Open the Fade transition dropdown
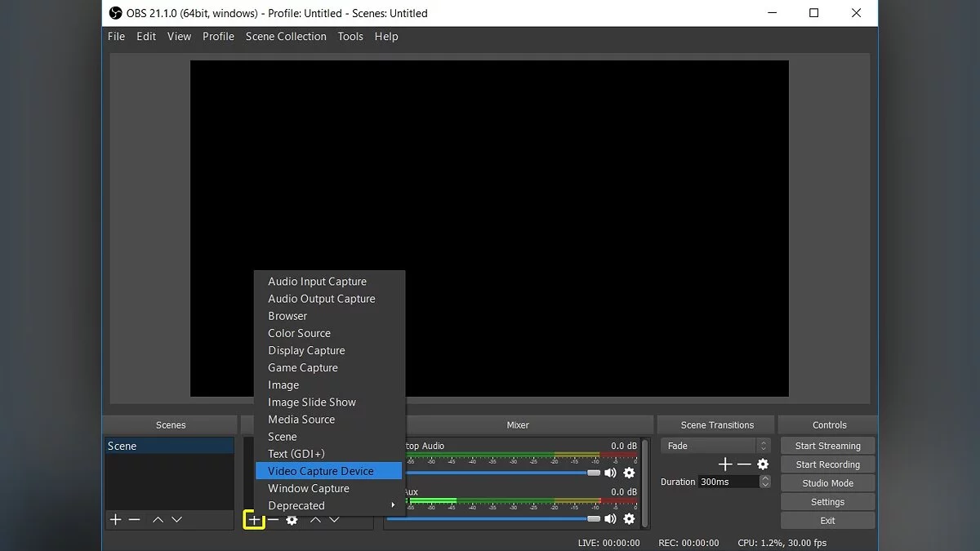Screen dimensions: 980x551 click(715, 446)
